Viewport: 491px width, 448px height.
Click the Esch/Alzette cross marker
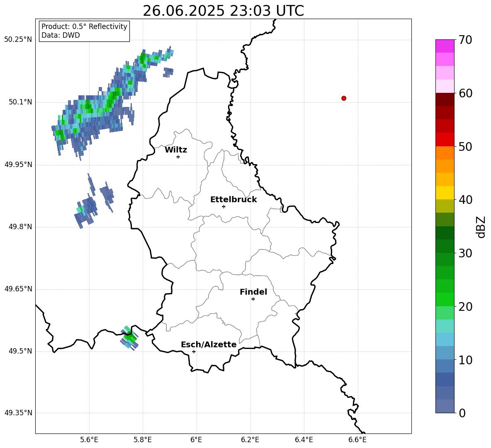click(x=194, y=351)
